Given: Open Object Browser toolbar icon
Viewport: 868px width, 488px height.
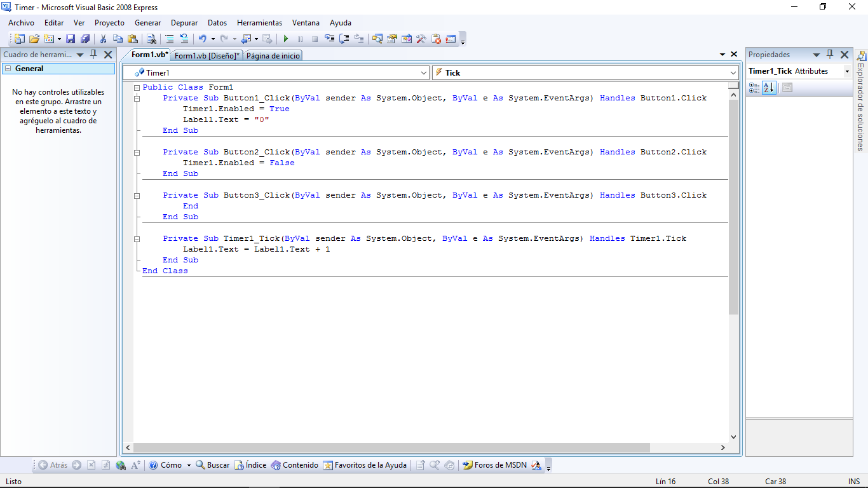Looking at the screenshot, I should [x=407, y=39].
